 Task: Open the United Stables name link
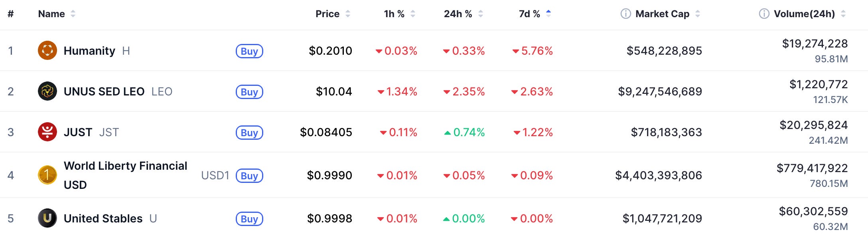[x=103, y=218]
